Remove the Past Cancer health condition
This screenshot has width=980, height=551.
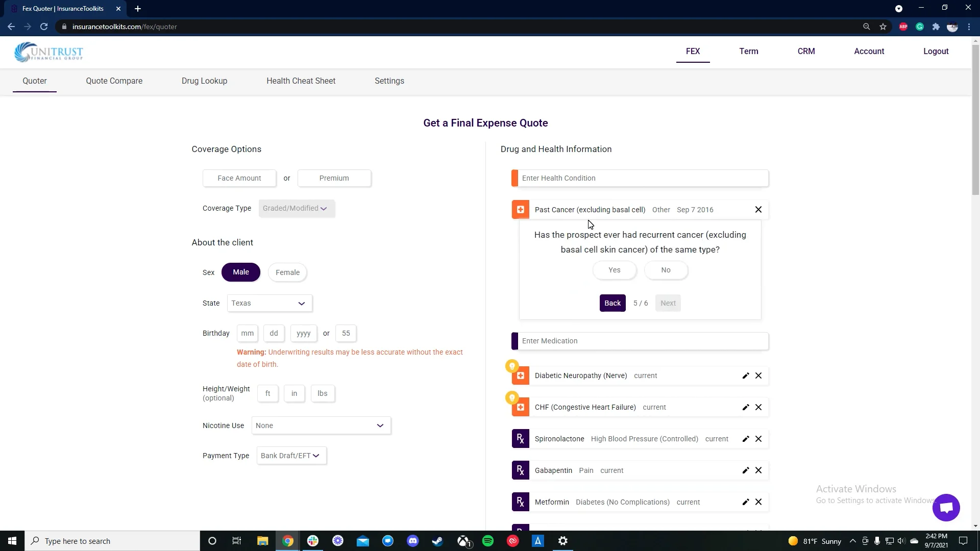[x=758, y=209]
